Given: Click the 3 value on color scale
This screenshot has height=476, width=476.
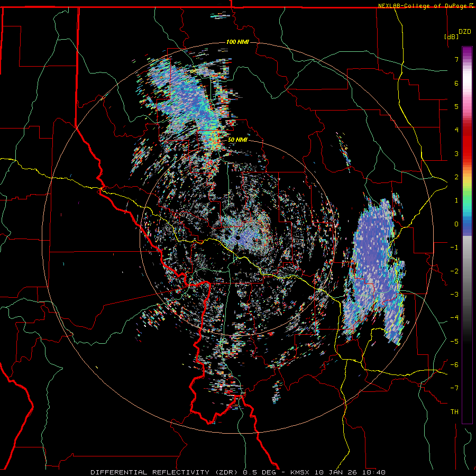Looking at the screenshot, I should 456,153.
